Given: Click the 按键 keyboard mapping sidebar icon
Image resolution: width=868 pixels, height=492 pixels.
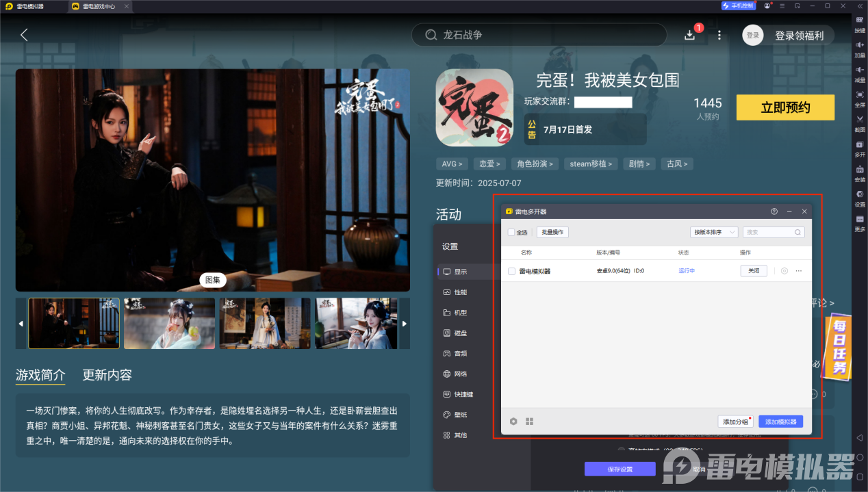Looking at the screenshot, I should (x=860, y=21).
